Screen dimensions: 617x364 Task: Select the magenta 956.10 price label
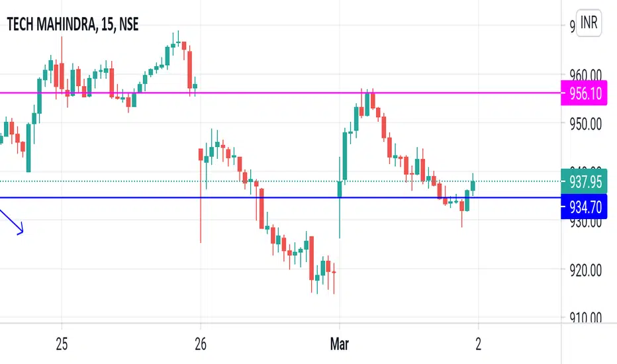point(584,93)
